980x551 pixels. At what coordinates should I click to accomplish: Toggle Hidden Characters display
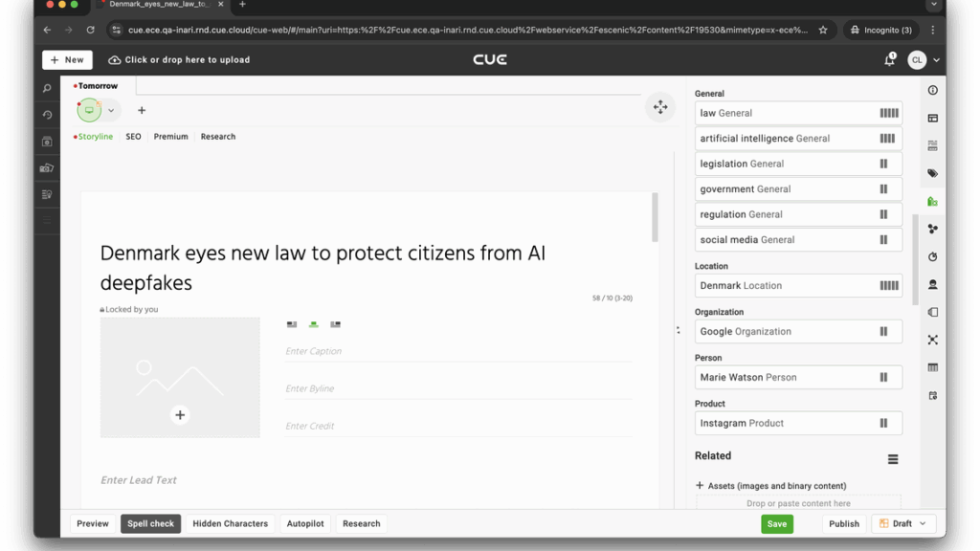230,523
